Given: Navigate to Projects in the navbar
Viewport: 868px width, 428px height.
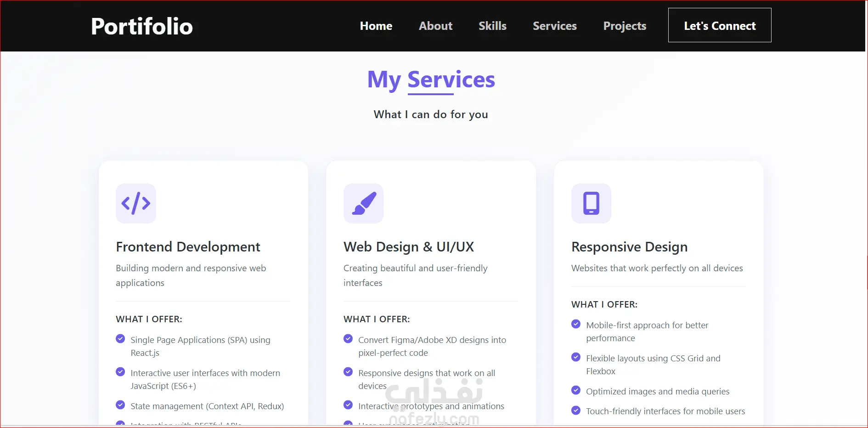Looking at the screenshot, I should [625, 26].
